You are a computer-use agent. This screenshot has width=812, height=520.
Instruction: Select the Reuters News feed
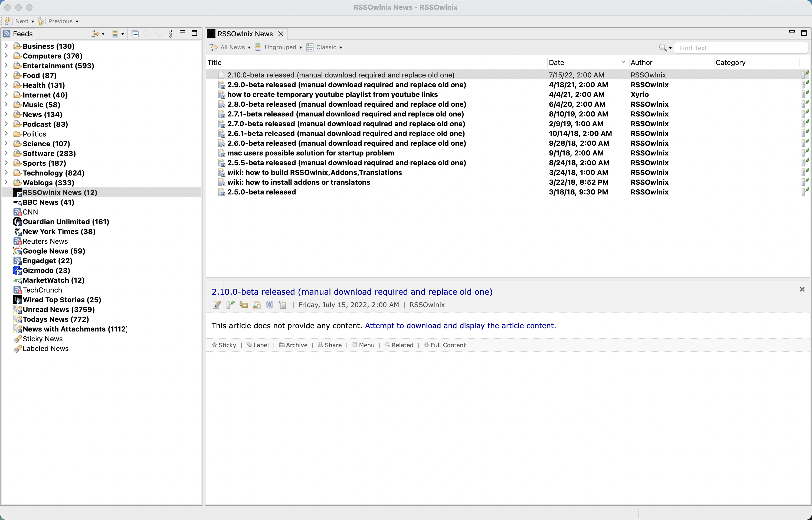pyautogui.click(x=45, y=241)
